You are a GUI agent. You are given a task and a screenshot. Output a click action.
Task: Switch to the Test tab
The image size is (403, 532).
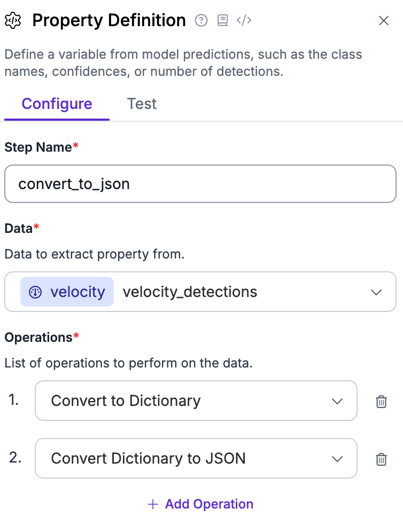142,104
